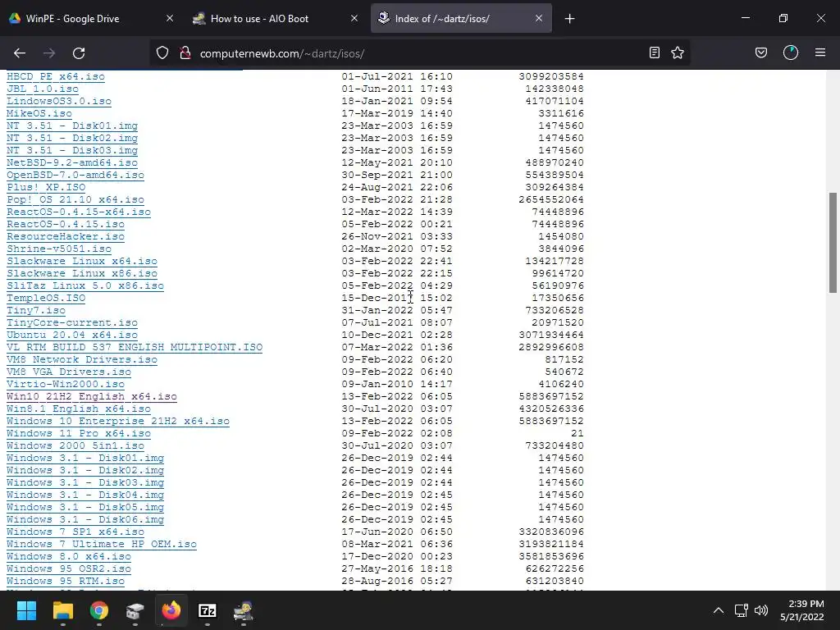Image resolution: width=840 pixels, height=630 pixels.
Task: Open Windows_10_Enterprise_21H2_x64.iso link
Action: pyautogui.click(x=118, y=421)
